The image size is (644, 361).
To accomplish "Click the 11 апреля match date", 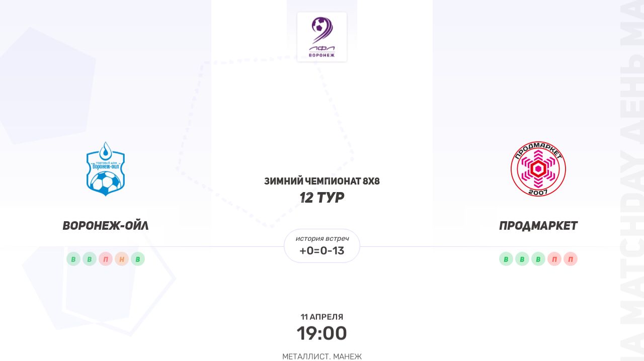I will coord(322,317).
